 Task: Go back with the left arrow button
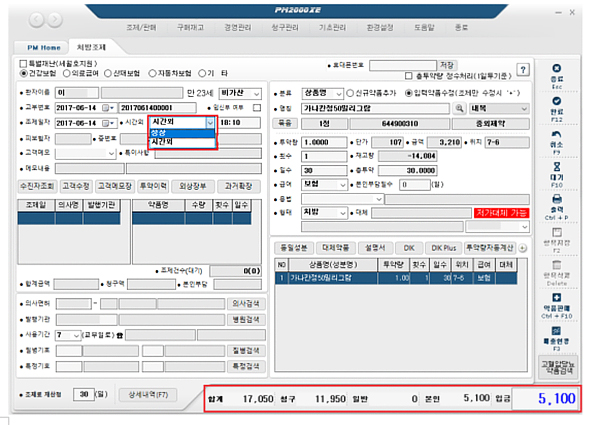(x=37, y=19)
